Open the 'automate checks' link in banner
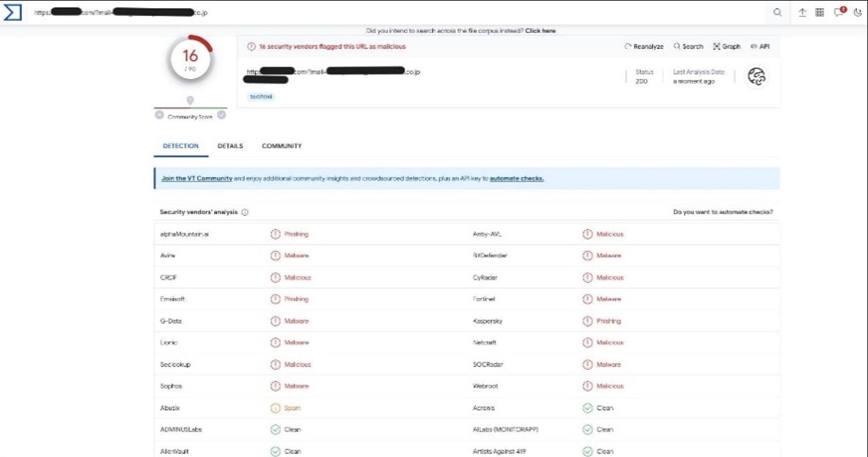This screenshot has width=868, height=457. pos(517,179)
